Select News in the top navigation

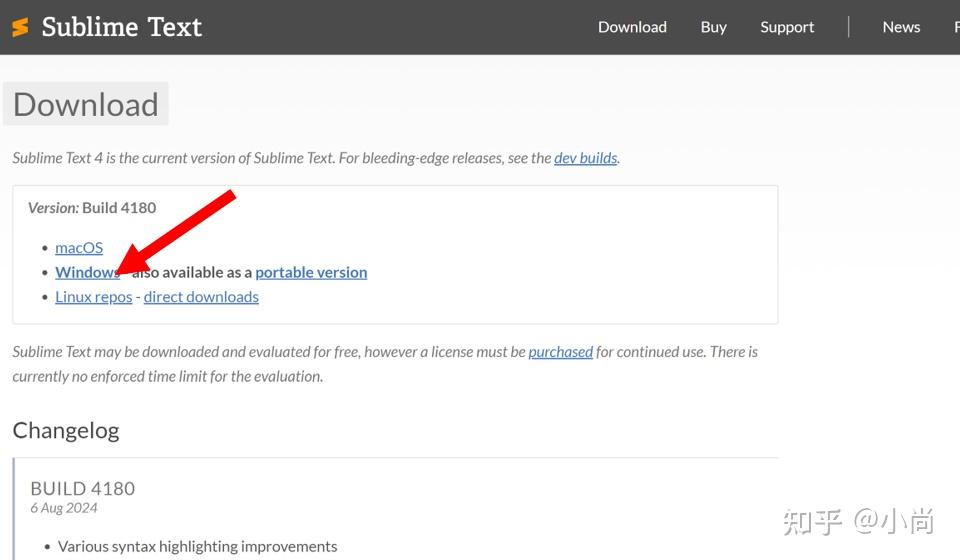click(901, 27)
